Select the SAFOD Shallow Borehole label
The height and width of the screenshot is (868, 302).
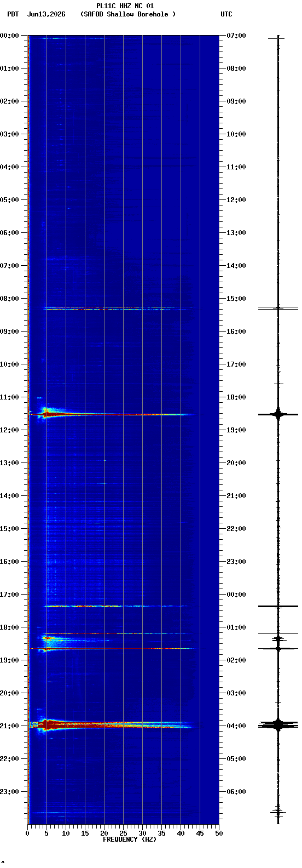pyautogui.click(x=128, y=14)
